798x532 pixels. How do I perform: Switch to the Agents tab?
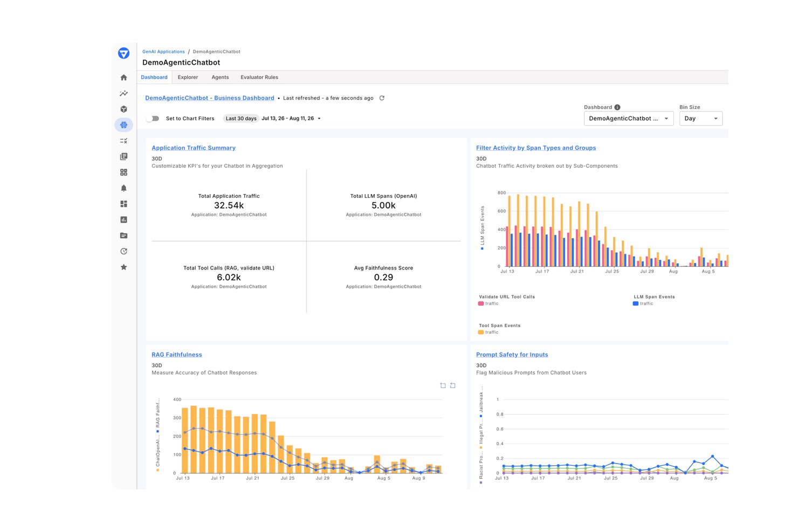tap(220, 77)
